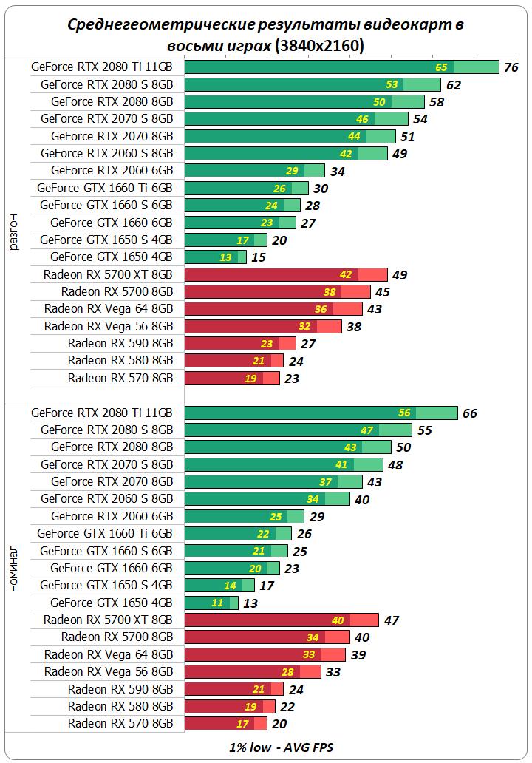The width and height of the screenshot is (532, 763).
Task: Select Radeon RX 570 8GB label under номинал
Action: (120, 723)
